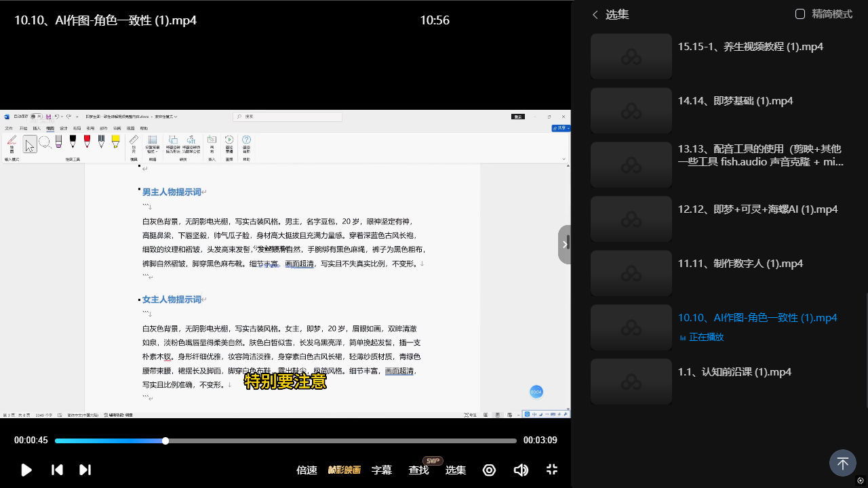Open the hexagon settings icon
Image resolution: width=868 pixels, height=488 pixels.
pyautogui.click(x=489, y=470)
